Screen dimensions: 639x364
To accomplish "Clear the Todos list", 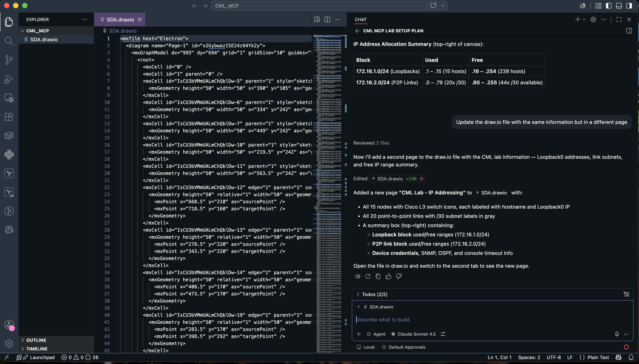I will tap(626, 294).
